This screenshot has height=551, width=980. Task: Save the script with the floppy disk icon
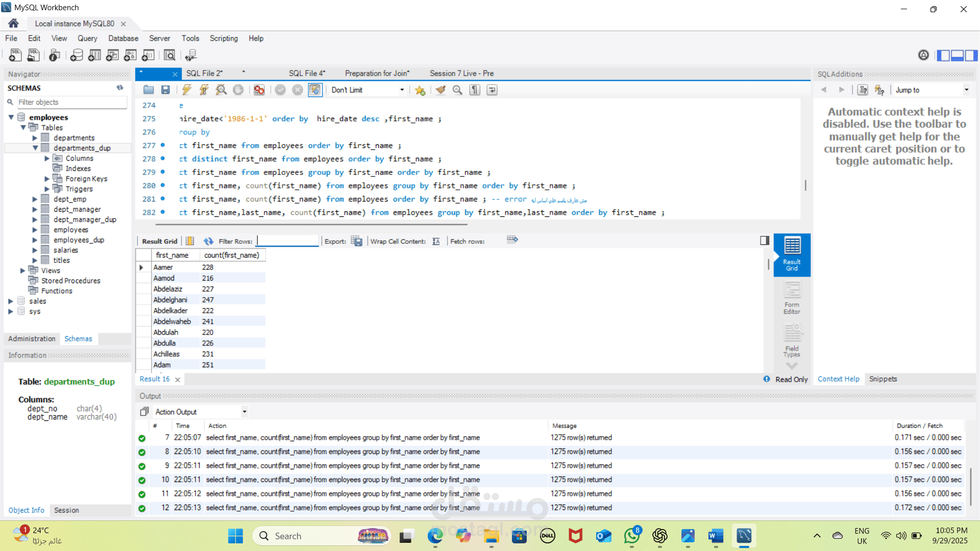click(x=165, y=90)
